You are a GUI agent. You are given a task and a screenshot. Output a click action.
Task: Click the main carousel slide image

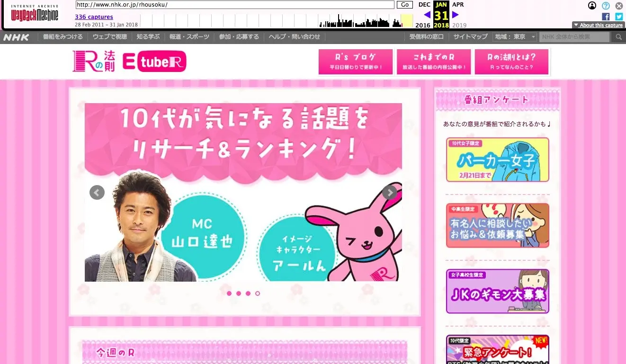pos(243,192)
